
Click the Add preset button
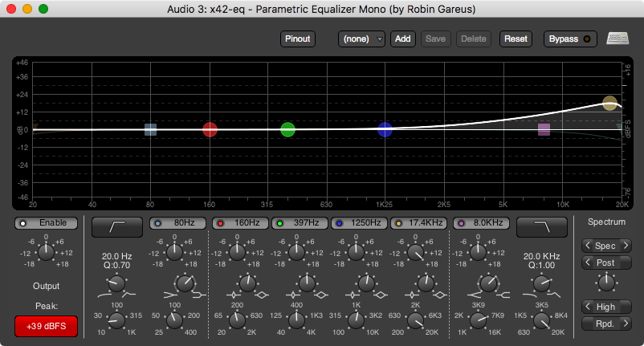(402, 39)
